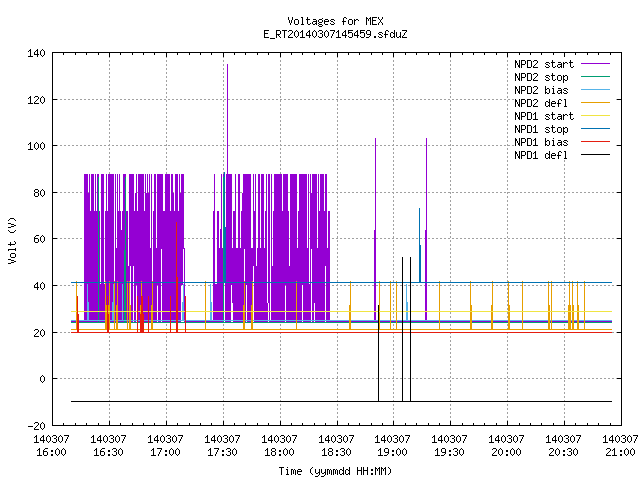
Task: Select the file name E_RT20140307145459.sfduZ
Action: [335, 34]
